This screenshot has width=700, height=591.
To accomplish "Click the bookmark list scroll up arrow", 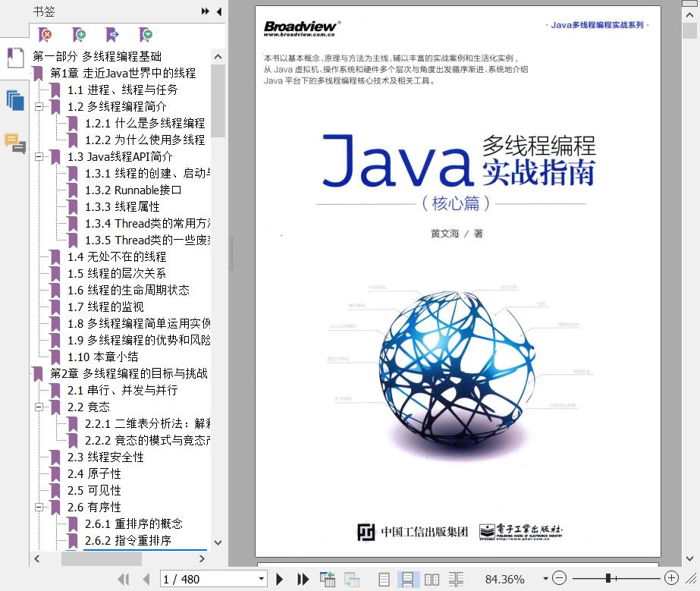I will (218, 57).
